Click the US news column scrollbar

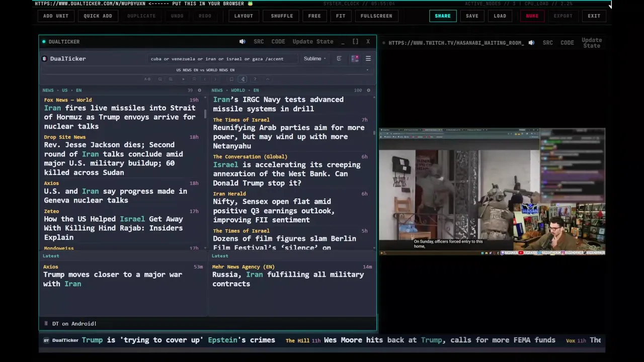click(x=205, y=113)
